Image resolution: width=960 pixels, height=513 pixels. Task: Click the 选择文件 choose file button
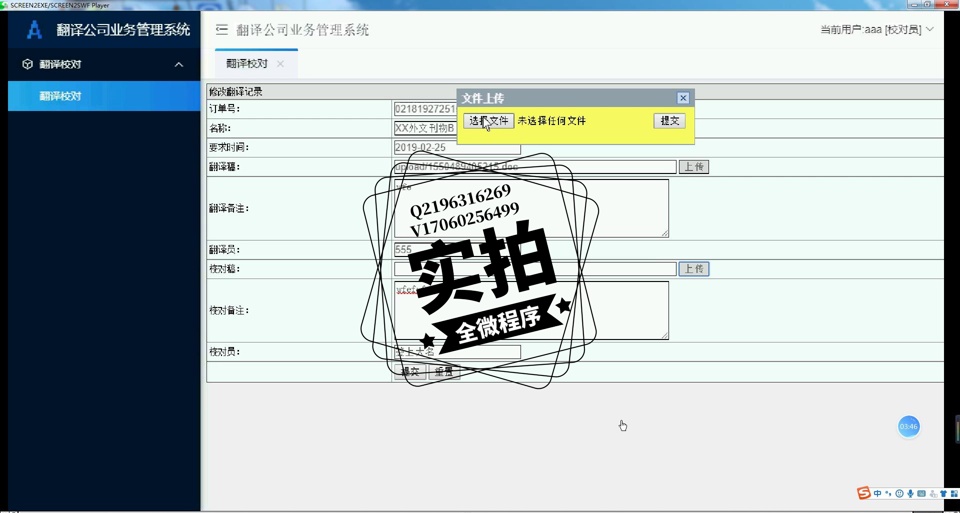coord(489,121)
